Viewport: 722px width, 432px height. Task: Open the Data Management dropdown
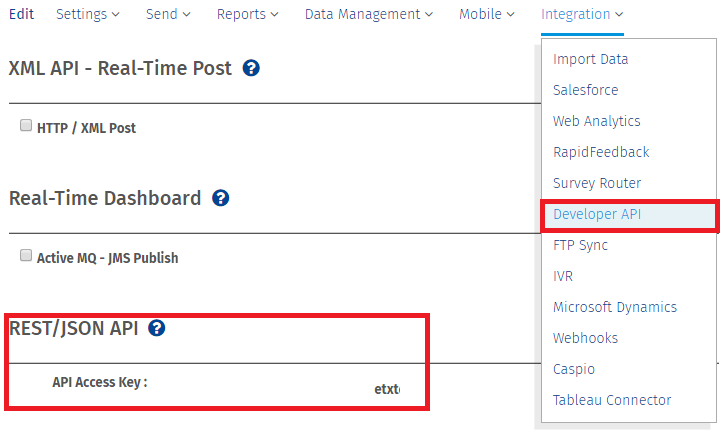pyautogui.click(x=369, y=15)
